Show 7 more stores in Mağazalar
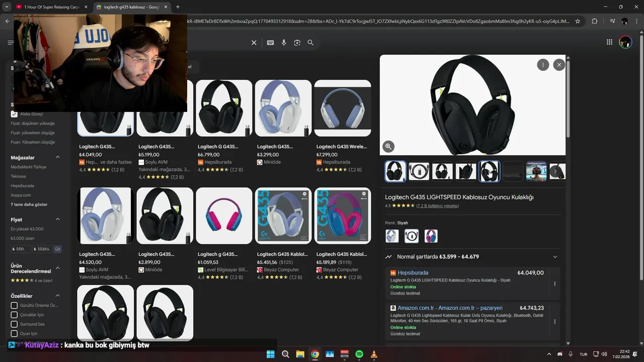This screenshot has width=644, height=362. click(x=29, y=205)
